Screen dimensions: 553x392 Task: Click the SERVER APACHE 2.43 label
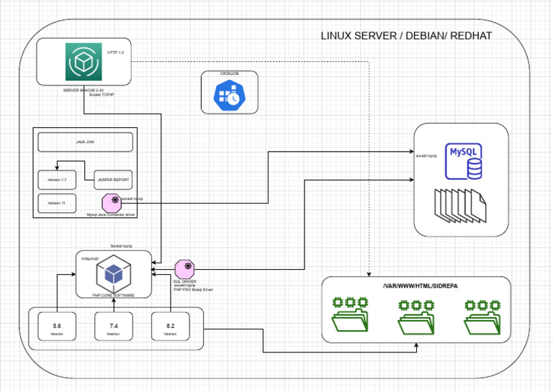coord(84,90)
